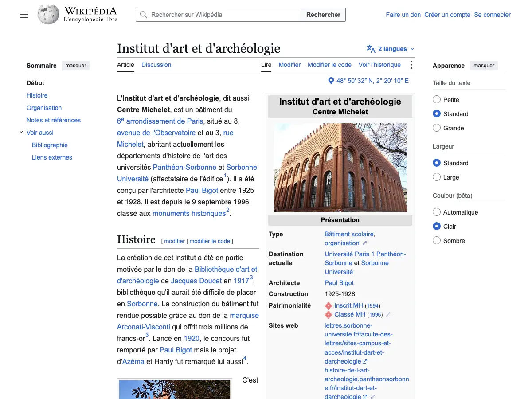Click the edit pencil beside organisation
Image resolution: width=532 pixels, height=399 pixels.
[x=365, y=243]
